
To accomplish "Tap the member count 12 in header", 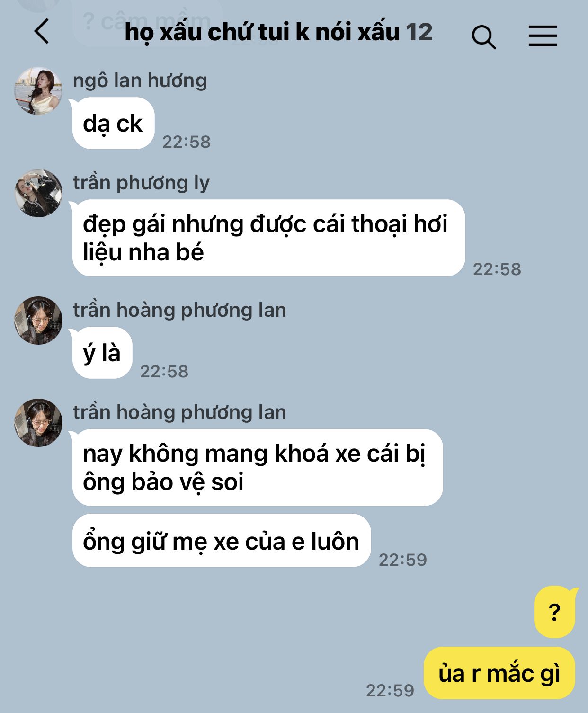I will (419, 32).
